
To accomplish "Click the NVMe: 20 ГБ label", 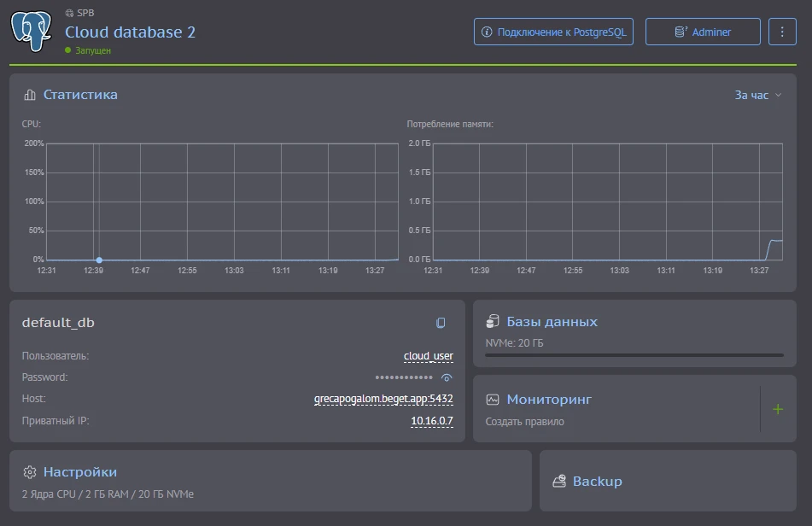I will (x=514, y=342).
